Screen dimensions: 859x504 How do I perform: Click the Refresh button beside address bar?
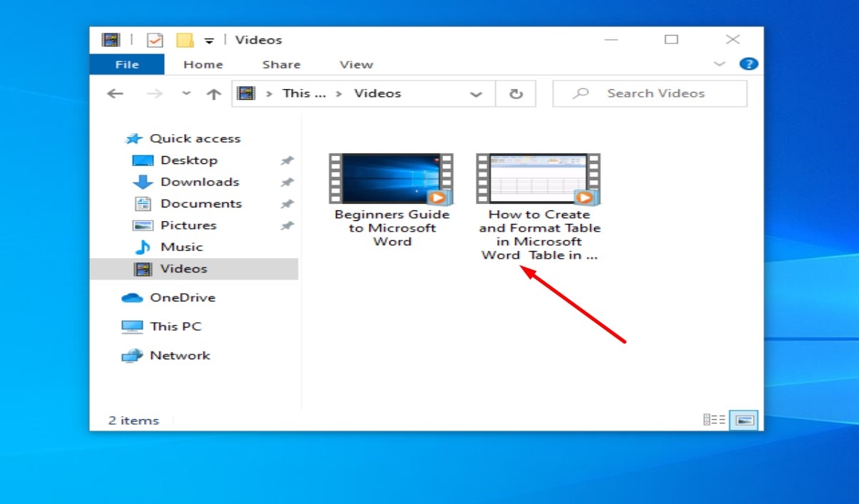(516, 93)
